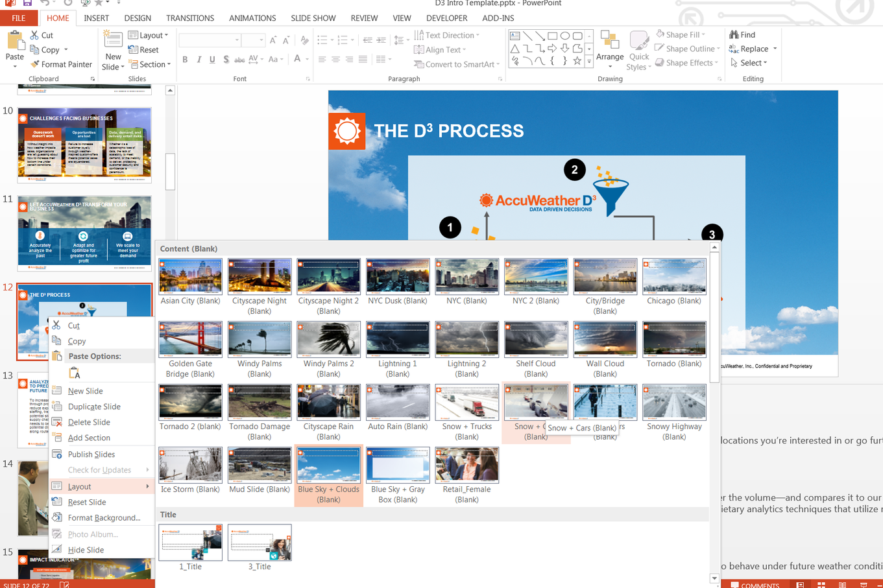The image size is (883, 588).
Task: Select slide 10 Challenges Facing Businesses thumbnail
Action: (84, 145)
